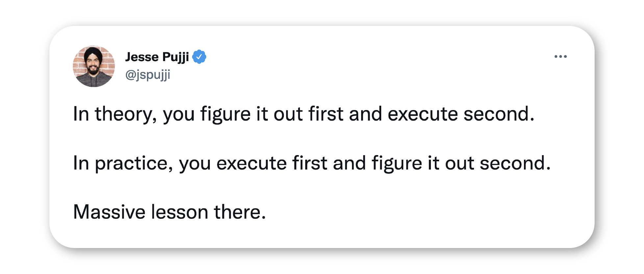Click the word lesson in the tweet

(180, 212)
